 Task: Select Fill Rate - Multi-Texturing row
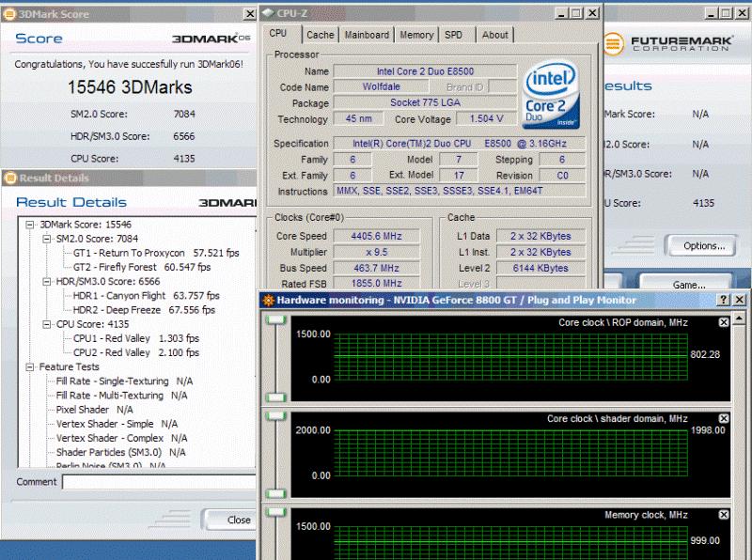point(121,396)
